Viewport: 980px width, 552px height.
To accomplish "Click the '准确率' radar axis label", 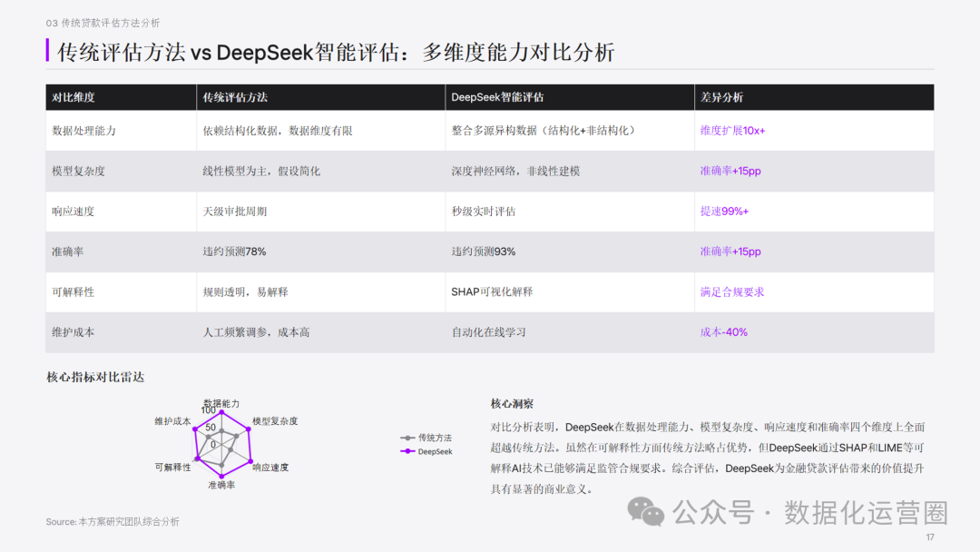I will (x=221, y=485).
